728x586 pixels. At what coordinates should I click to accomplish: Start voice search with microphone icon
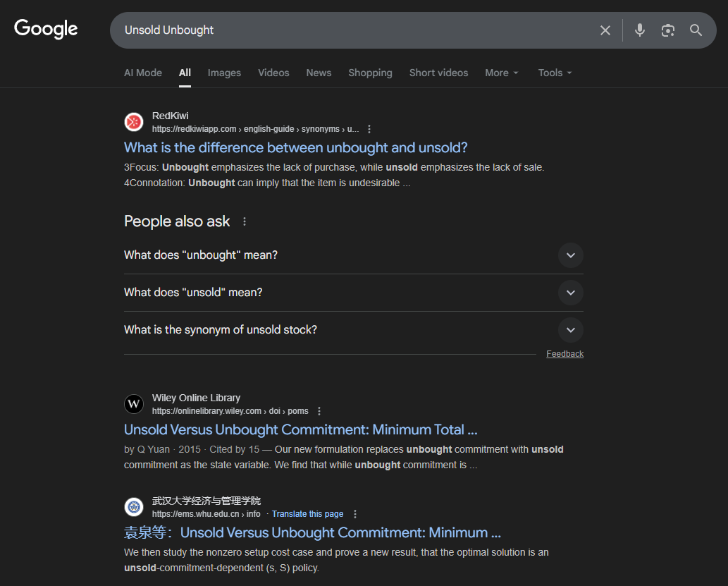[x=639, y=30]
